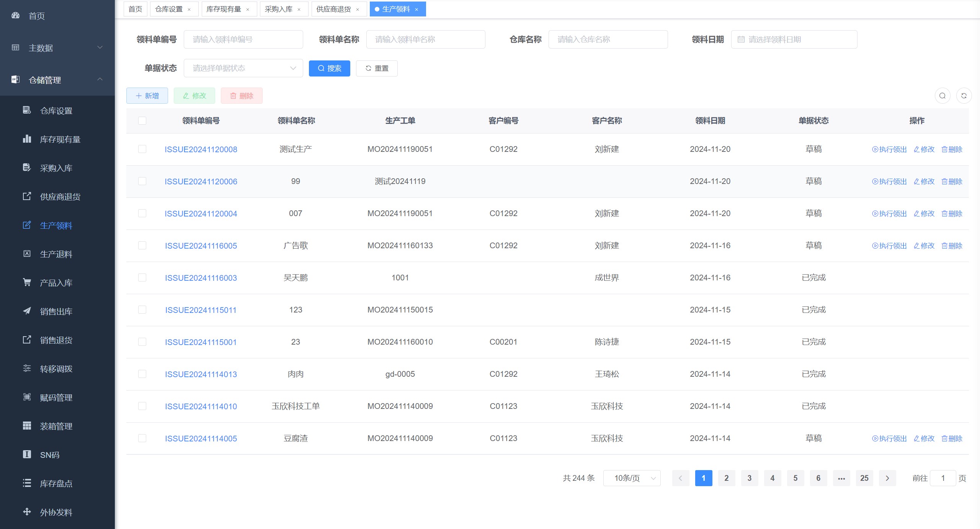Viewport: 980px width, 529px height.
Task: Click the 前往 page number input
Action: pyautogui.click(x=943, y=478)
